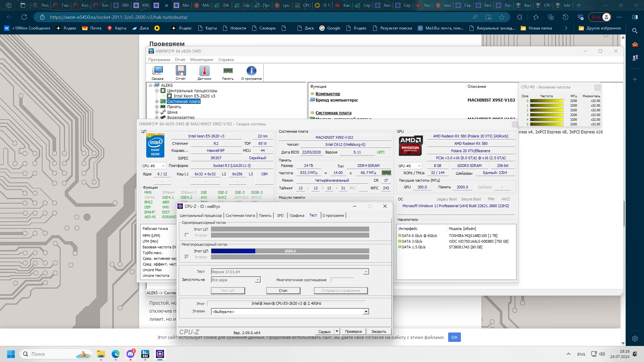Switch to the SPD tab in CPU-Z
644x362 pixels.
click(x=280, y=216)
